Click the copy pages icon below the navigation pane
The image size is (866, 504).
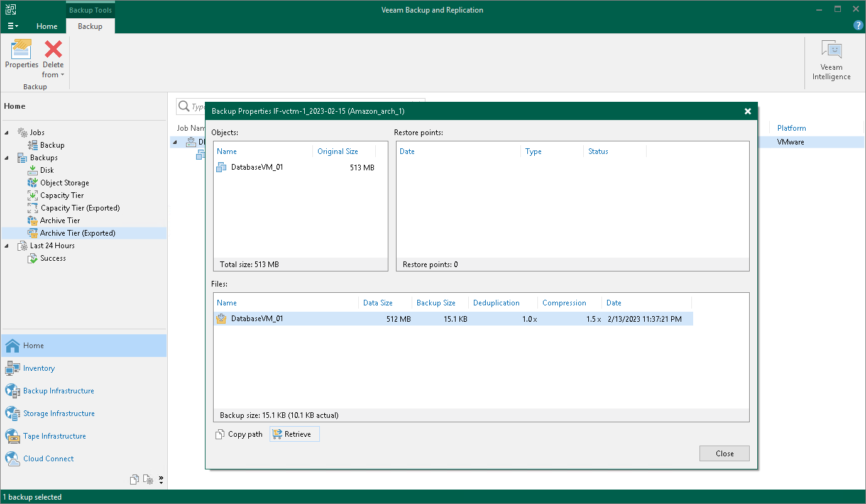pos(134,479)
